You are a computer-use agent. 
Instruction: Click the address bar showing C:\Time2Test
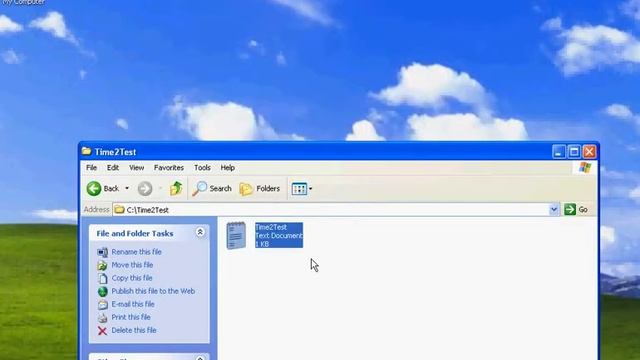(x=331, y=210)
